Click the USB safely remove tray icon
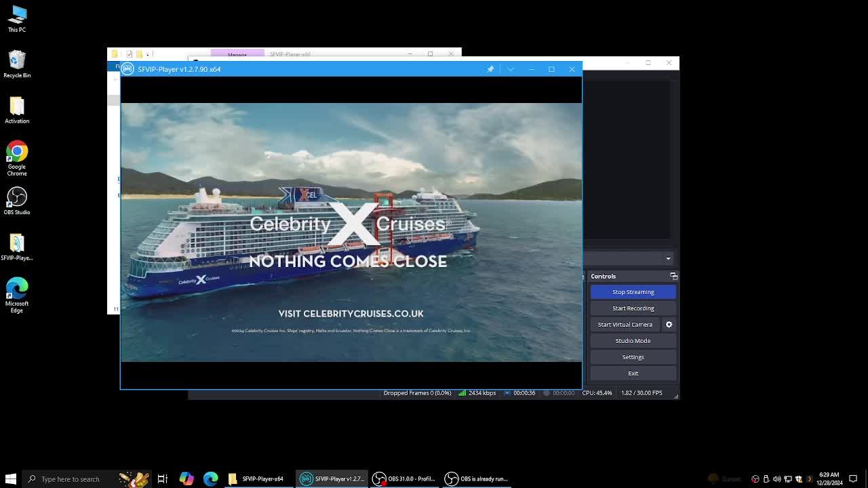This screenshot has width=868, height=488. coord(766,479)
